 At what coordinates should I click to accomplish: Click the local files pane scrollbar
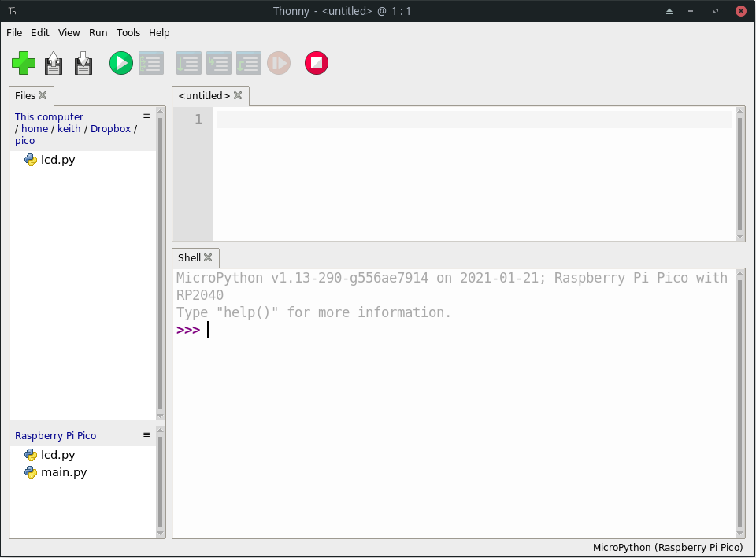tap(160, 264)
